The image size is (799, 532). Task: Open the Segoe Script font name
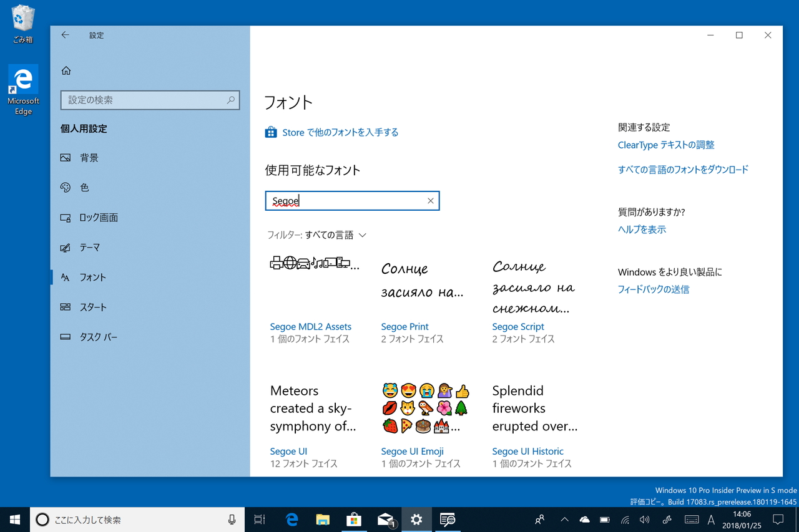[518, 327]
